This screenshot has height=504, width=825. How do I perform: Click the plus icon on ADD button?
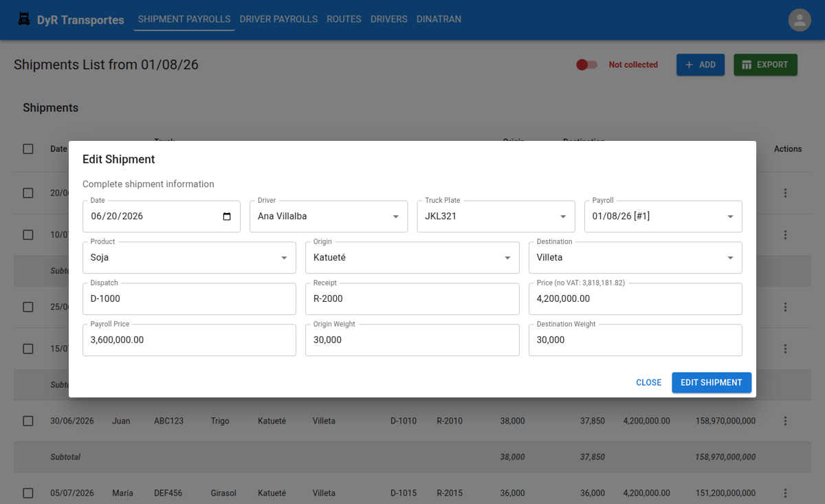(690, 65)
